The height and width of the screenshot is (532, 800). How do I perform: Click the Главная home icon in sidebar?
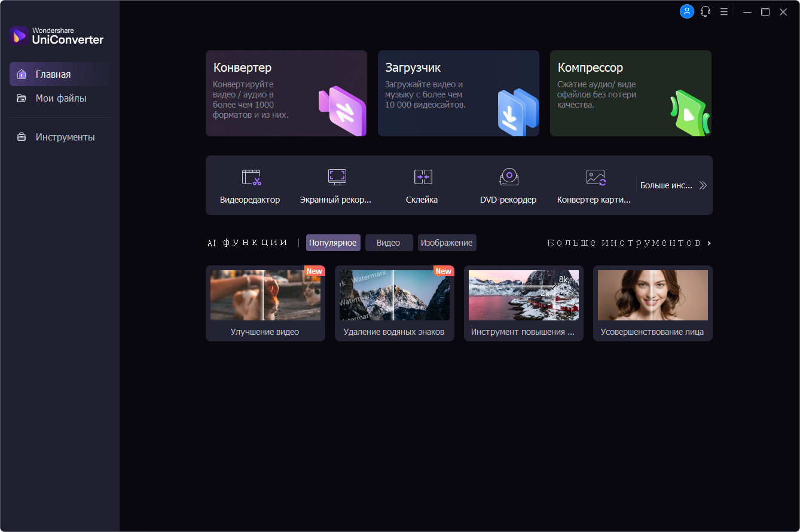22,74
